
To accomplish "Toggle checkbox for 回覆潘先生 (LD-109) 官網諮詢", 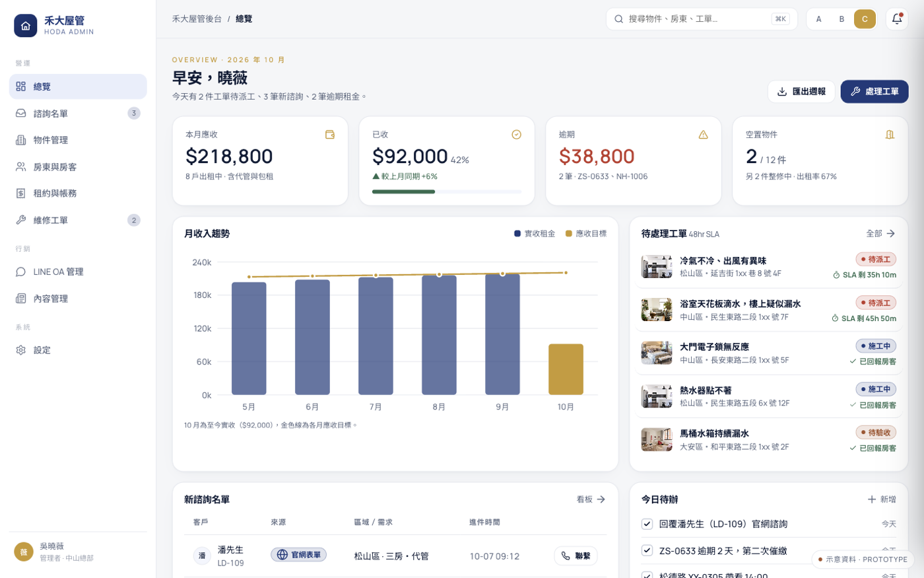I will click(647, 524).
